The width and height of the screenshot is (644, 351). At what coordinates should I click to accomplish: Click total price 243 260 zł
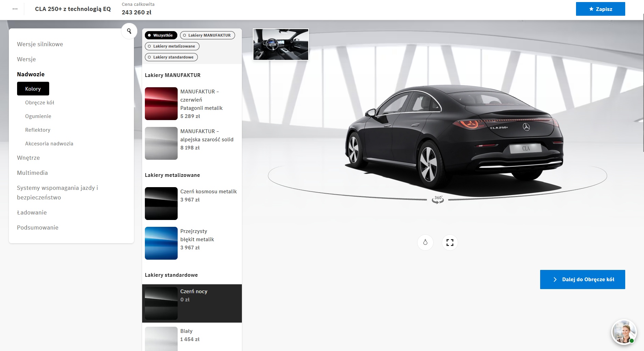click(x=137, y=12)
